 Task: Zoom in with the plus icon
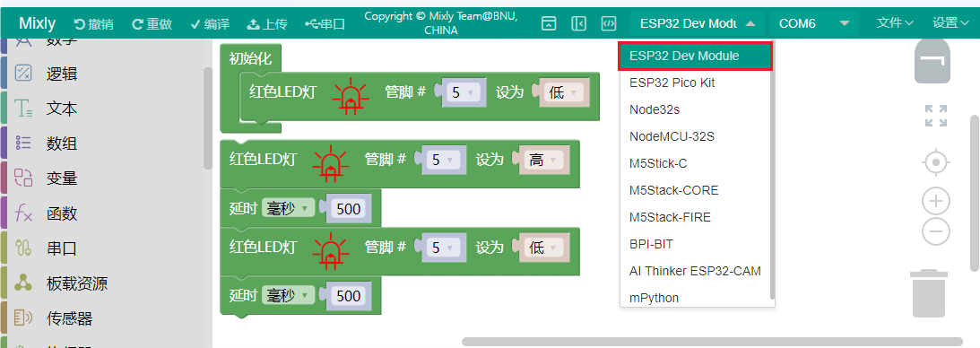tap(936, 201)
